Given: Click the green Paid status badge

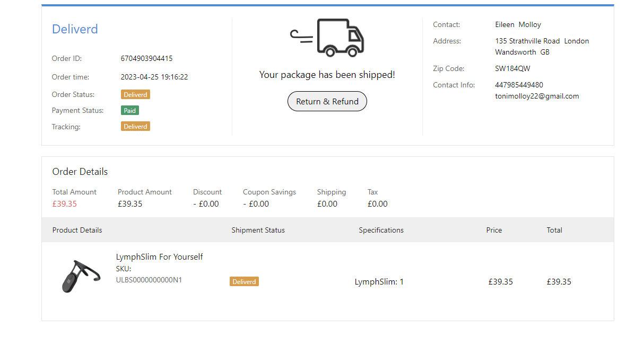Looking at the screenshot, I should point(129,110).
